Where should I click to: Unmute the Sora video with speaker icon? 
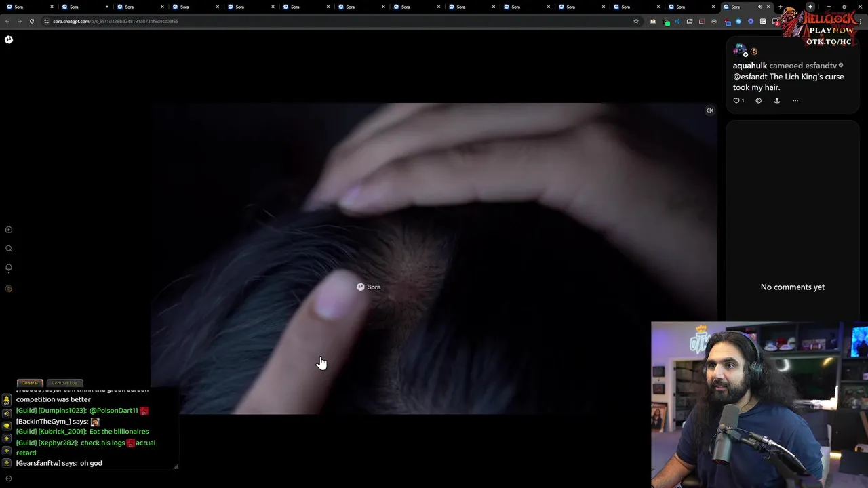pyautogui.click(x=709, y=110)
